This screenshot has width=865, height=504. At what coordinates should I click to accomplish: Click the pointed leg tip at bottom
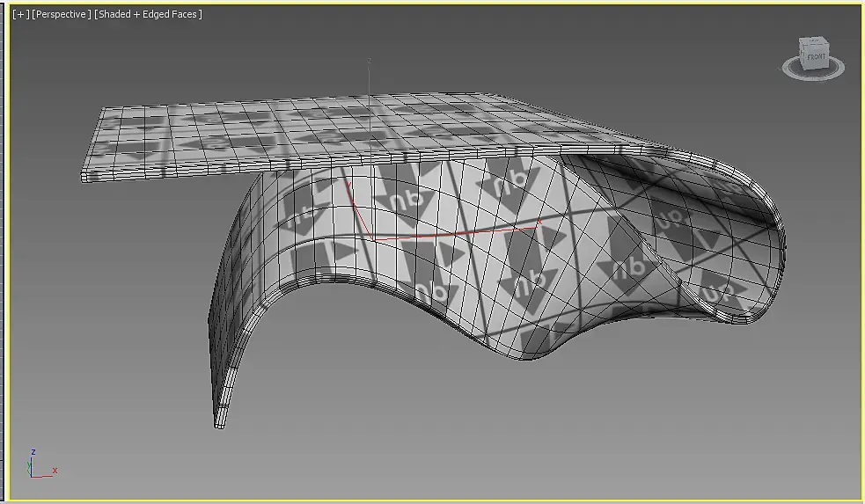[x=219, y=422]
